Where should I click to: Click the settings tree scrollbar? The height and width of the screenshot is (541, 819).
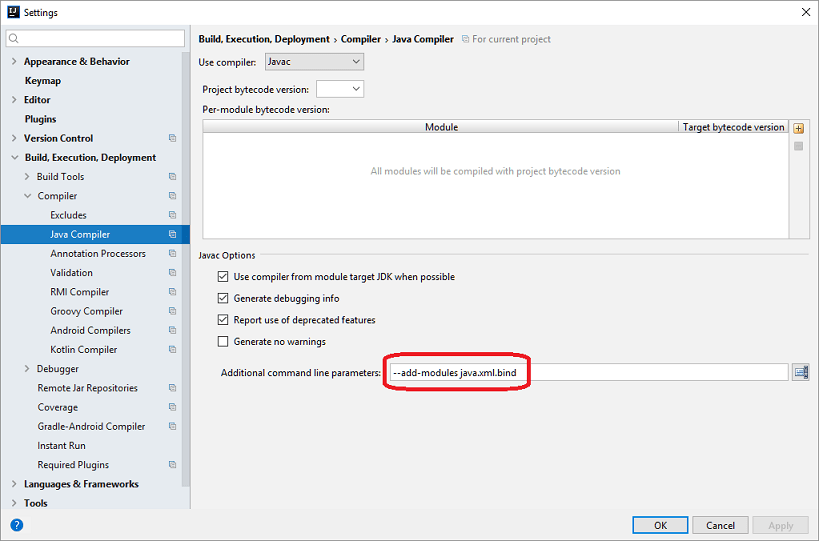185,269
